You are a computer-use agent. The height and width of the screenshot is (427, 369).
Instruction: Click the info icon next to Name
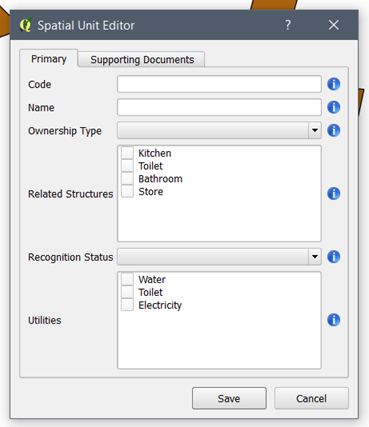(x=334, y=107)
